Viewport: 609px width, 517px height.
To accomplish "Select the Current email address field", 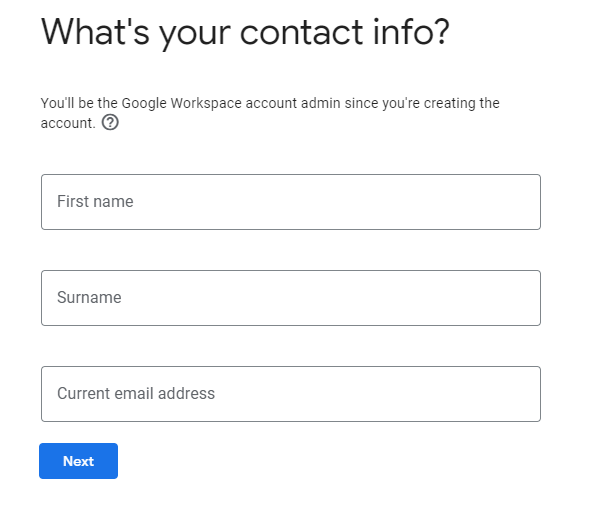I will click(x=291, y=394).
